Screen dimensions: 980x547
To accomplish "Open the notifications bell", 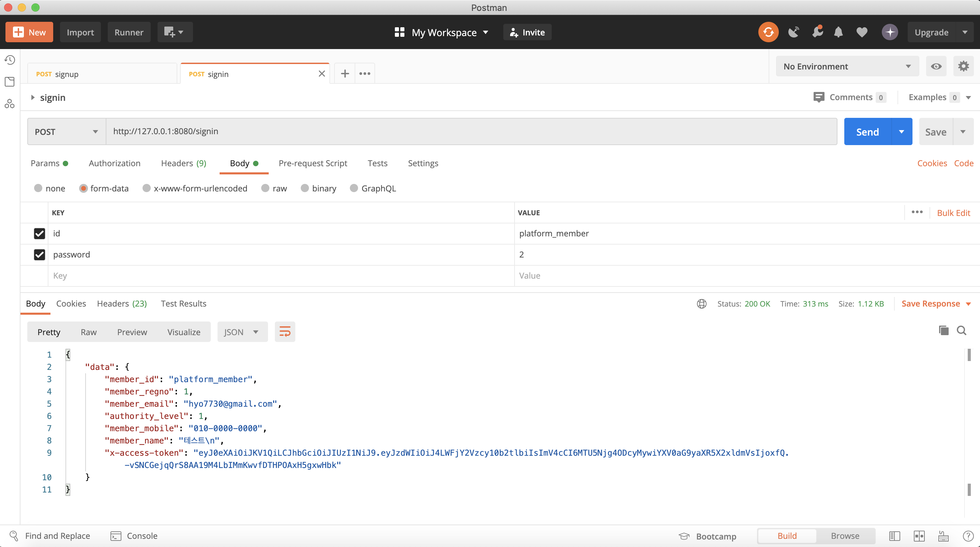I will (838, 32).
